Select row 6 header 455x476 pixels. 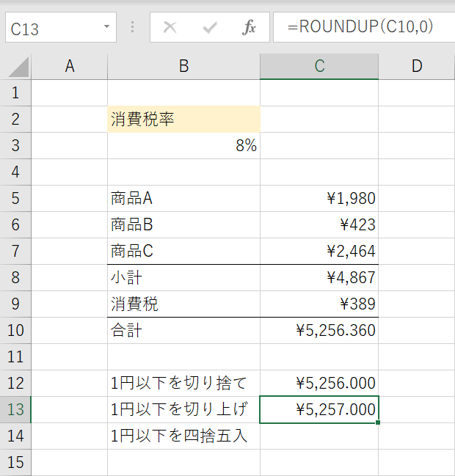[15, 225]
